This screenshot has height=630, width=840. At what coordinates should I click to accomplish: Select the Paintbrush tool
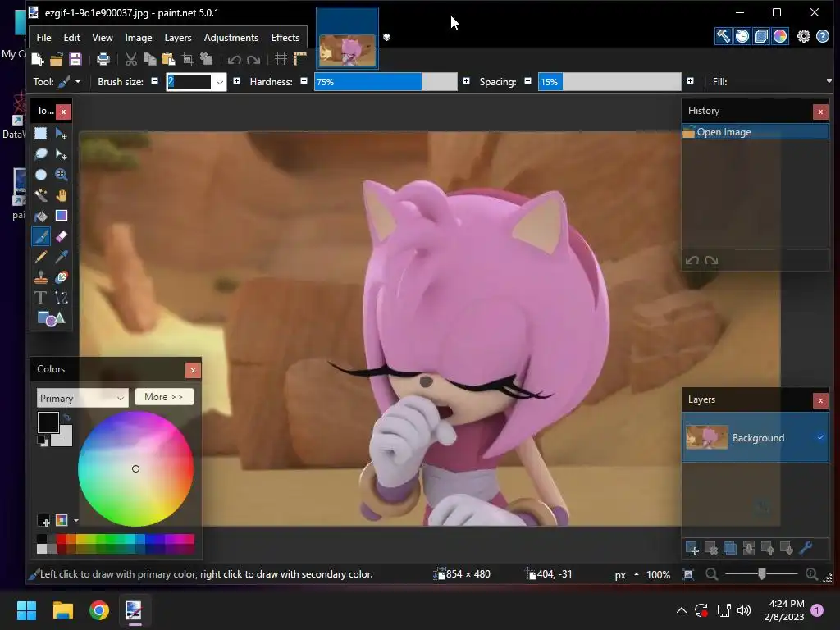pos(41,236)
